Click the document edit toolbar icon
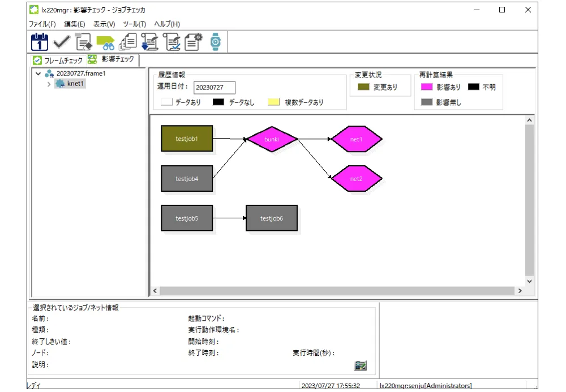The image size is (566, 392). tap(83, 41)
